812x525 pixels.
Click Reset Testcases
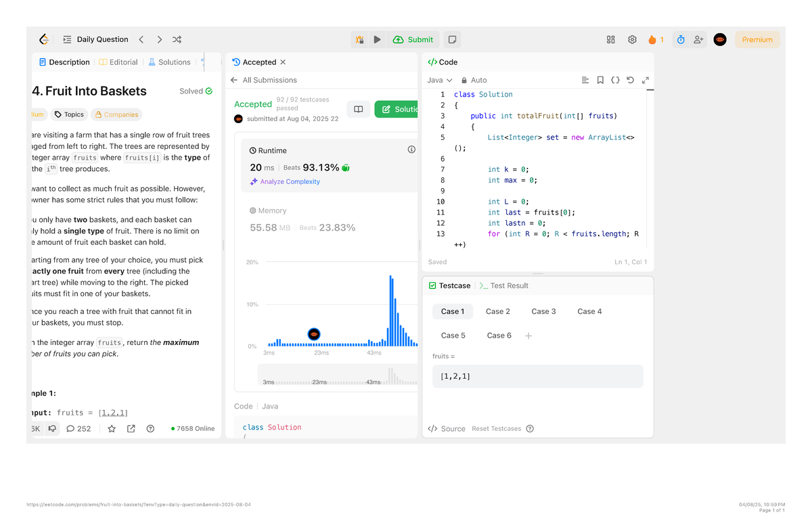tap(496, 429)
